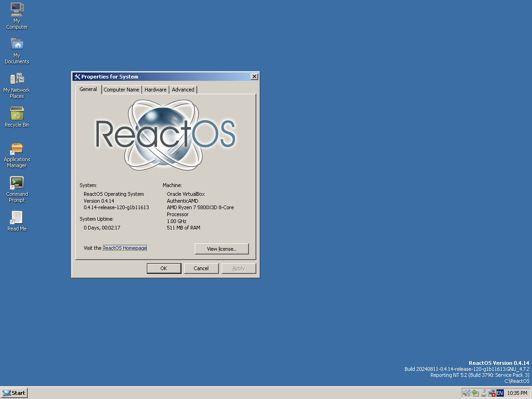The image size is (532, 399).
Task: Click the ReactOS logo image
Action: tap(166, 135)
